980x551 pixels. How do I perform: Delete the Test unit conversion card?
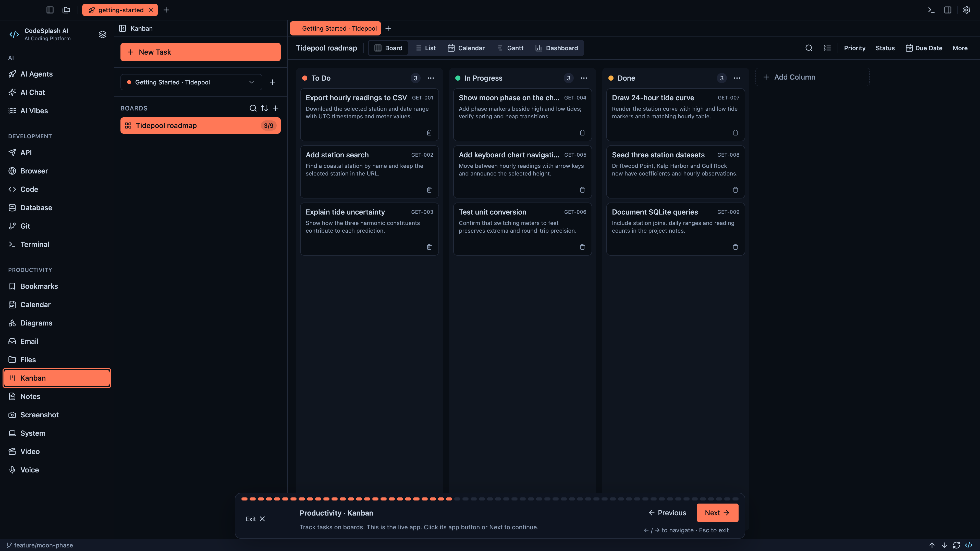point(582,247)
